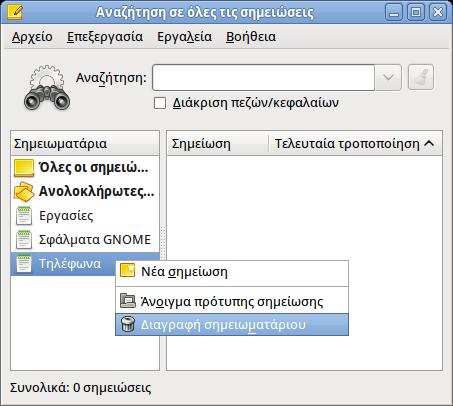Click the yellow note icon of Όλες οι σημειώσεις
The image size is (453, 406).
pos(24,168)
